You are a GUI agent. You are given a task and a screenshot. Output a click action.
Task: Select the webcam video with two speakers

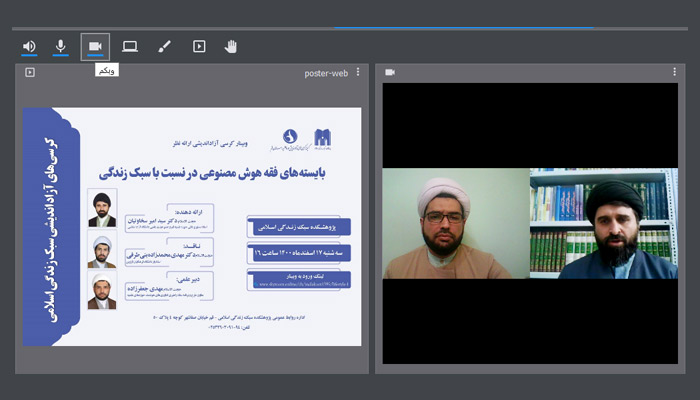pyautogui.click(x=530, y=223)
